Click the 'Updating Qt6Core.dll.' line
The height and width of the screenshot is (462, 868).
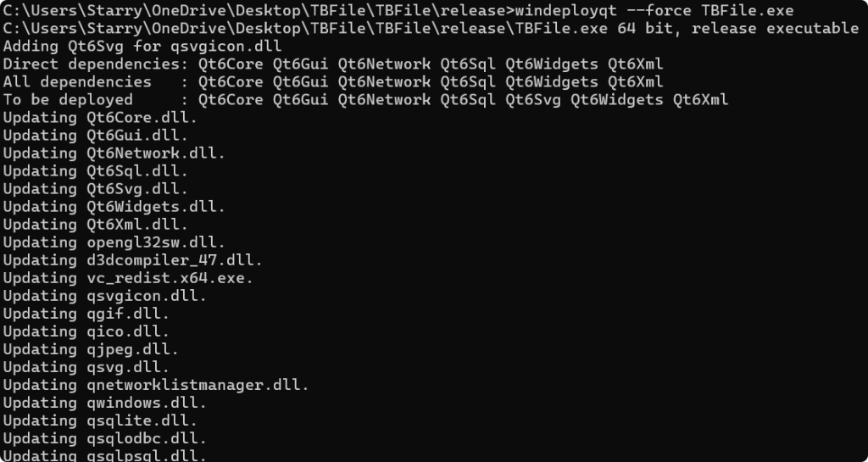click(x=100, y=117)
